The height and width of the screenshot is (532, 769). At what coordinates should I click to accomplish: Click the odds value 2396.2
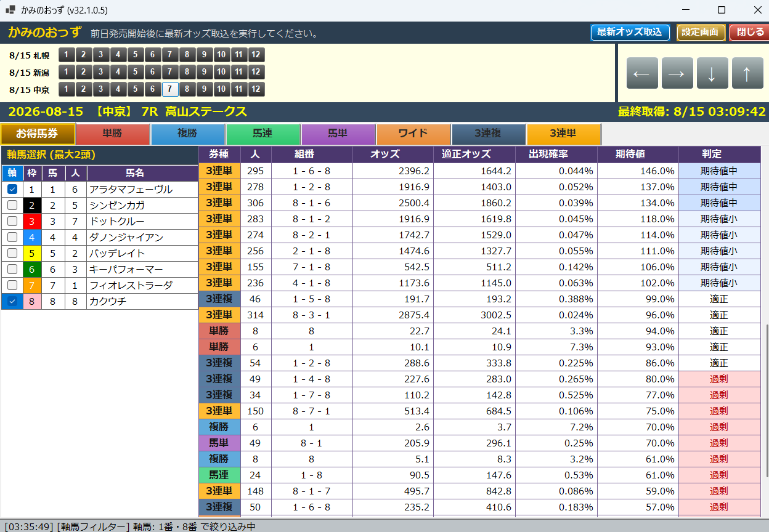pos(415,171)
